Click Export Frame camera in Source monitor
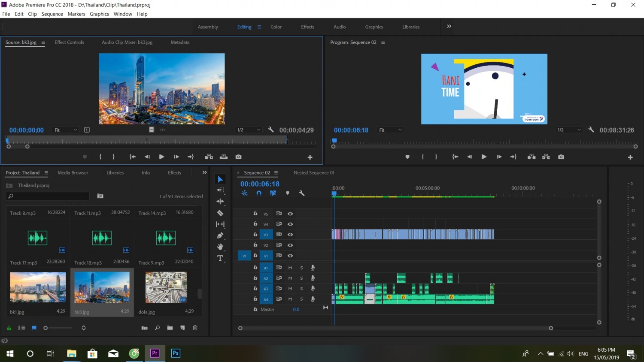This screenshot has height=362, width=644. (x=239, y=157)
